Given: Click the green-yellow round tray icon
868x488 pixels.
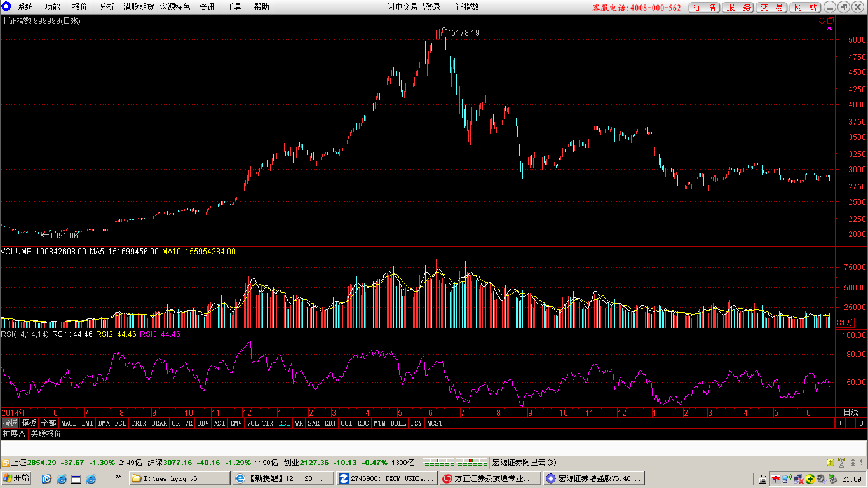Looking at the screenshot, I should [810, 478].
